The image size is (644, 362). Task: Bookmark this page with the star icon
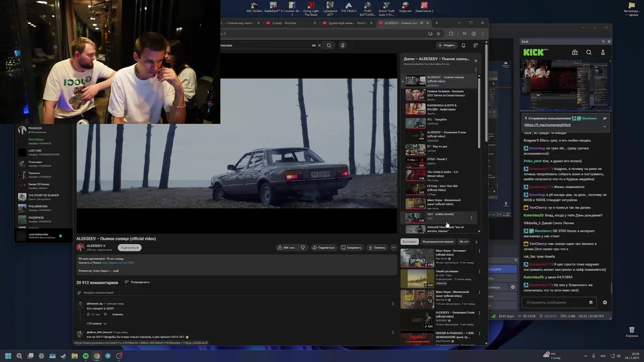pyautogui.click(x=438, y=34)
